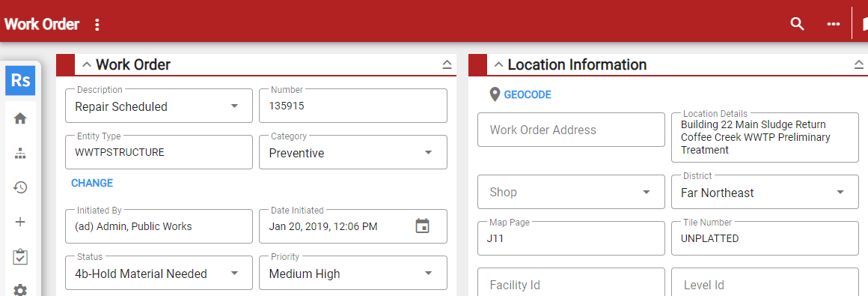Open the settings gear in sidebar
The height and width of the screenshot is (296, 868).
coord(20,290)
